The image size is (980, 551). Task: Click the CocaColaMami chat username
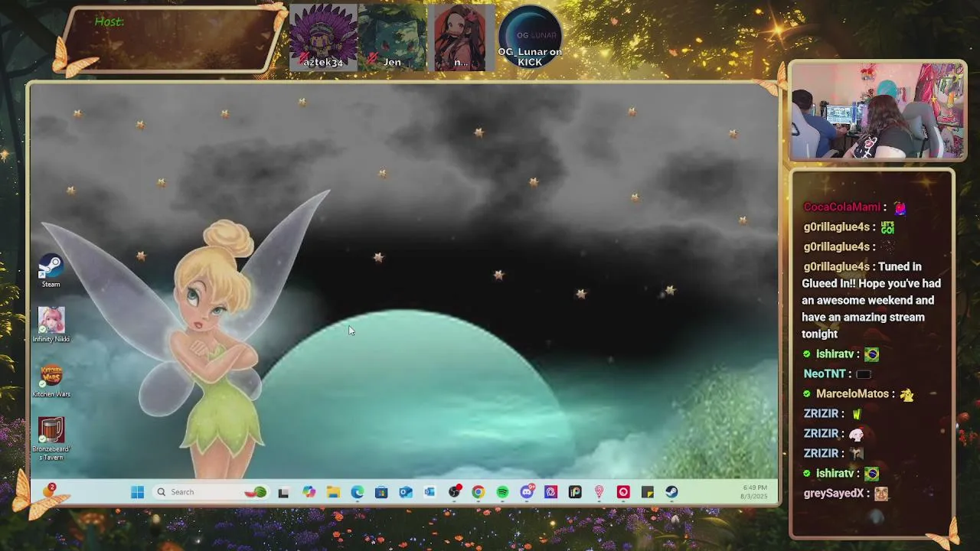[x=841, y=207]
